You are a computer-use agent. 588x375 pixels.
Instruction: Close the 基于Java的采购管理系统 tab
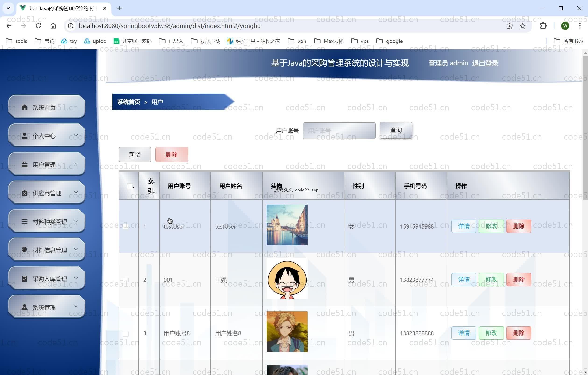105,8
